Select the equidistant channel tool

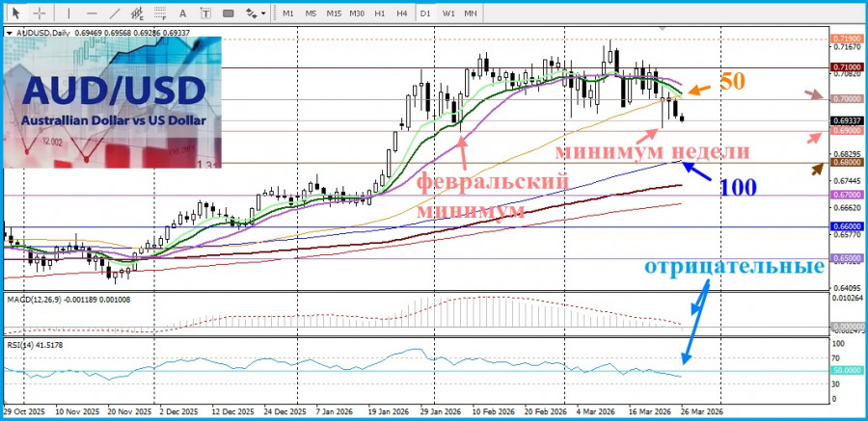(137, 13)
